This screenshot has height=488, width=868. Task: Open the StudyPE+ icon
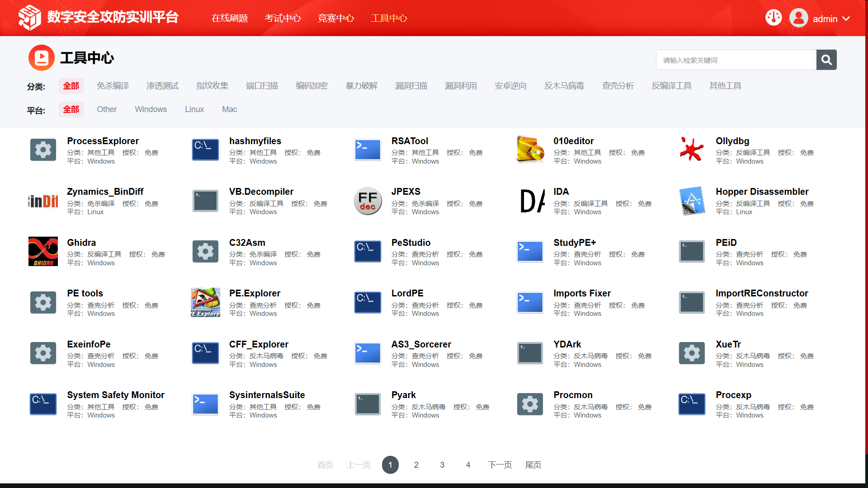coord(530,251)
